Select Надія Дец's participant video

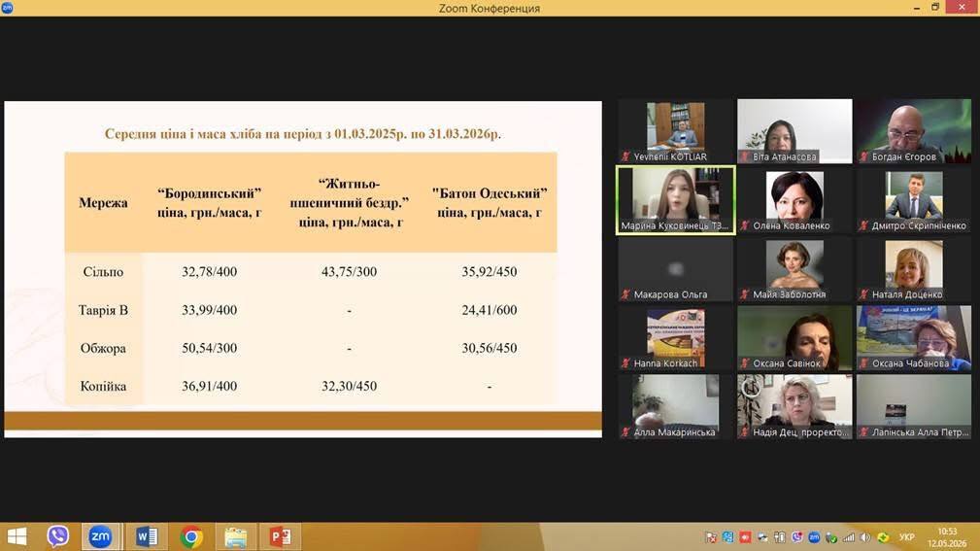click(x=794, y=406)
